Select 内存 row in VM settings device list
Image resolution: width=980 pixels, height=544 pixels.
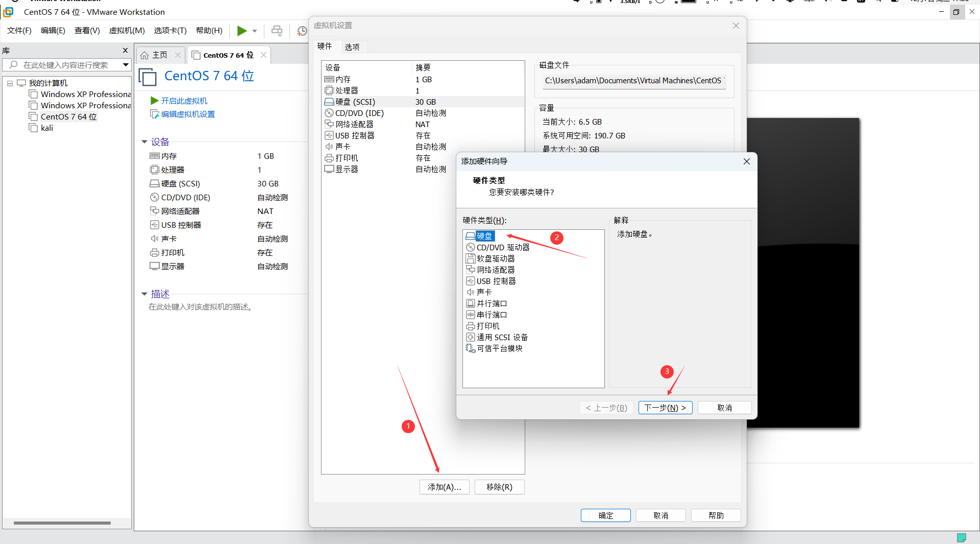(x=423, y=79)
